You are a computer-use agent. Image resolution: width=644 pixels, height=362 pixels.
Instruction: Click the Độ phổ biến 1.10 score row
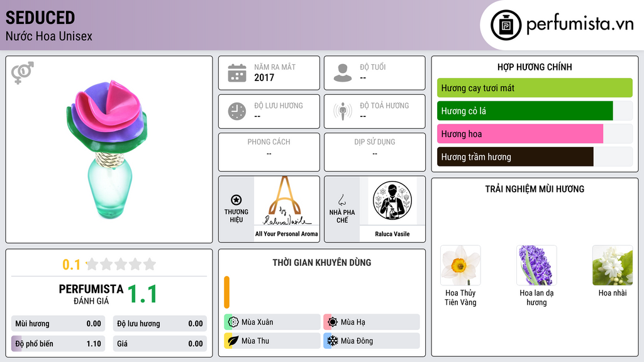pos(58,344)
